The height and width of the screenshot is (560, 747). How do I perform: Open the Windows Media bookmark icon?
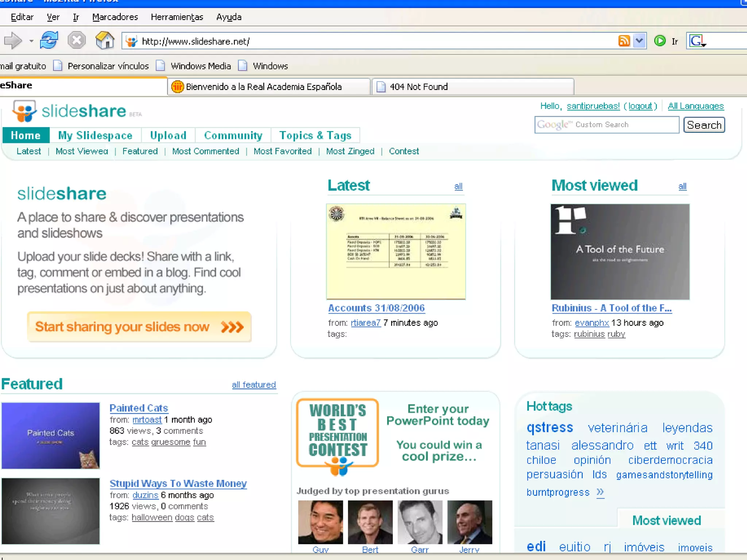coord(160,66)
